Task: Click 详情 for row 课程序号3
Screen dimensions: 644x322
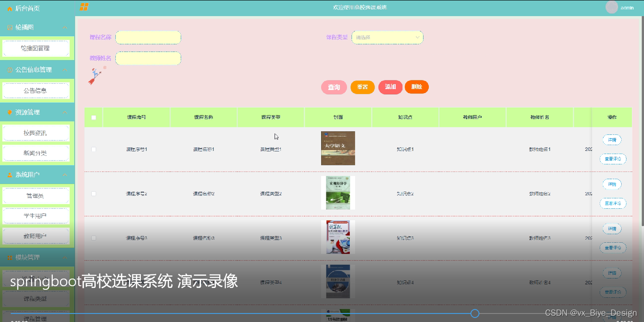Action: 612,228
